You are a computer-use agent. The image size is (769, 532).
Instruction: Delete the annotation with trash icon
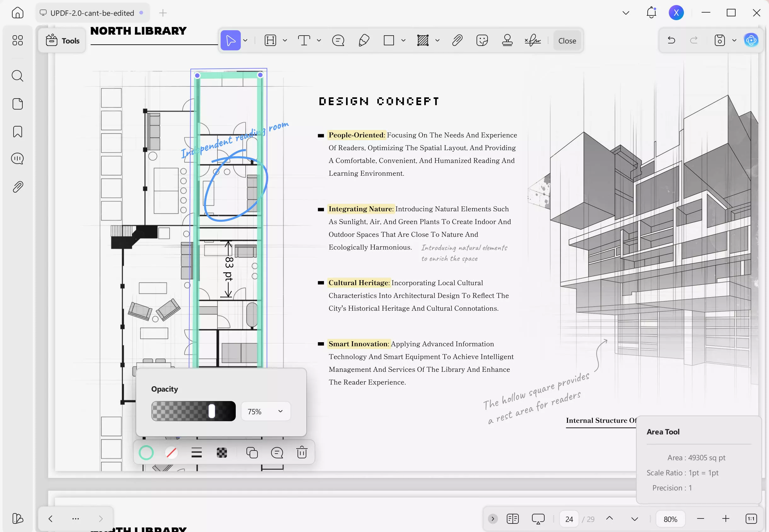coord(302,453)
